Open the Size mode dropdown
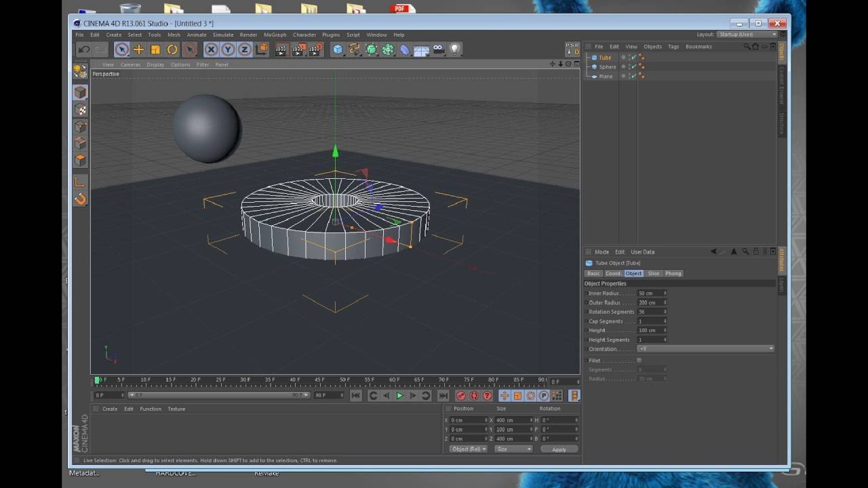868x488 pixels. (x=513, y=449)
